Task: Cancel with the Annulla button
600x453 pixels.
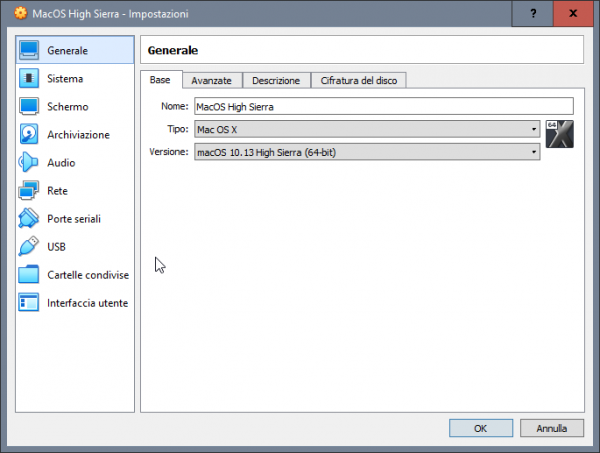Action: click(552, 428)
